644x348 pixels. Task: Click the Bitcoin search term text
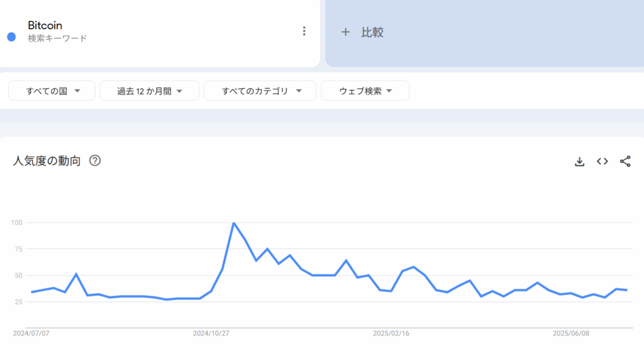coord(45,25)
